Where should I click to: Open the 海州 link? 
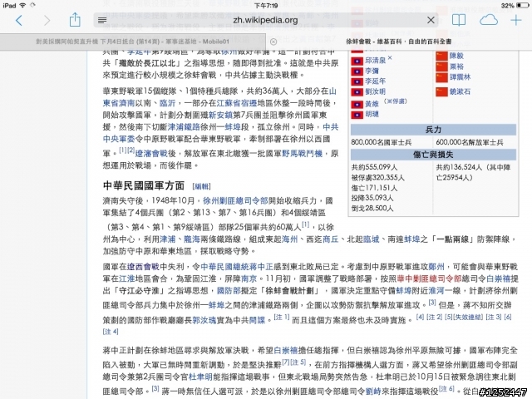(x=289, y=239)
